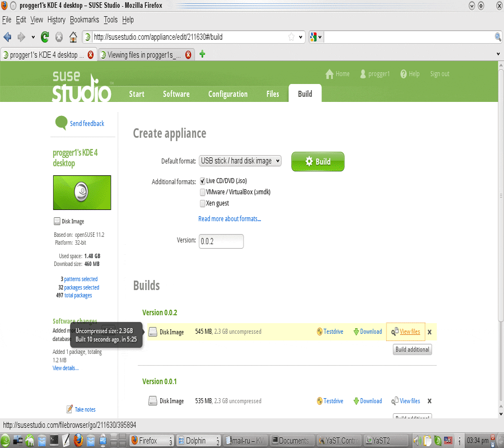Open the list all tabs dropdown
The height and width of the screenshot is (448, 504).
498,54
